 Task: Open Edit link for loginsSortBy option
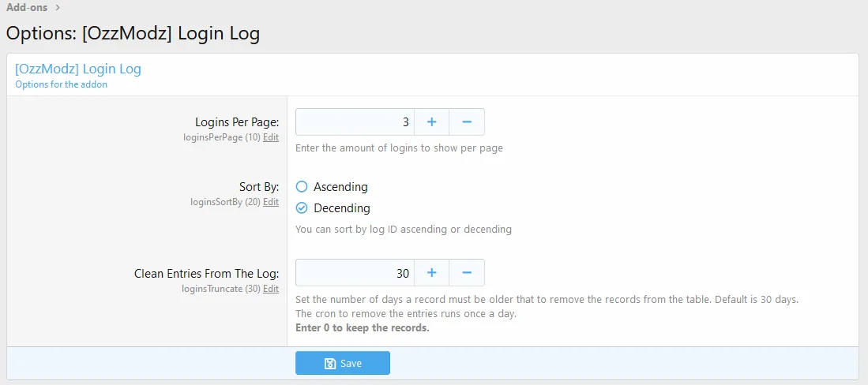coord(271,202)
